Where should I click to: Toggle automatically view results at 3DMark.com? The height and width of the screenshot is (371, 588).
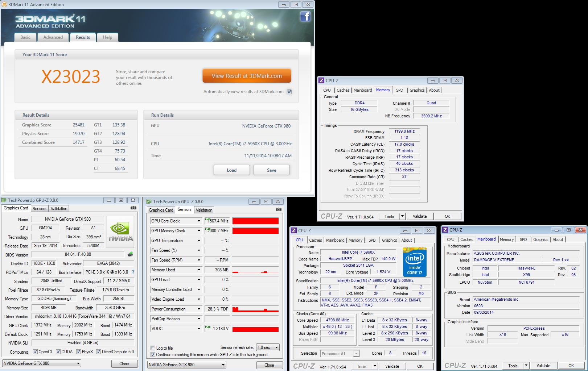point(289,92)
